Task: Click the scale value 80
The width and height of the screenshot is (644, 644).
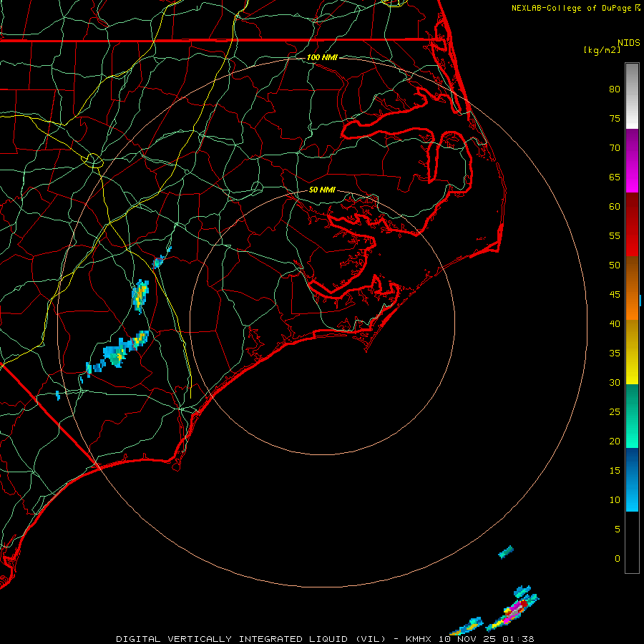Action: tap(615, 89)
